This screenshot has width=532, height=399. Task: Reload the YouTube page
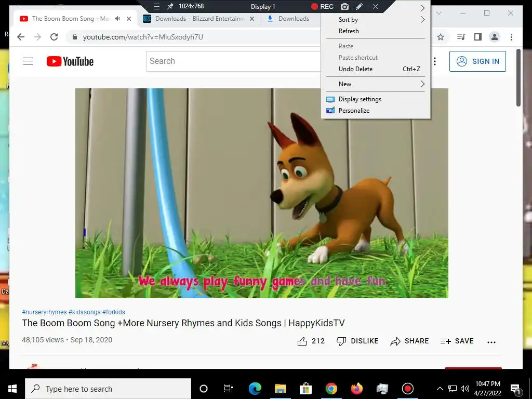click(x=54, y=37)
